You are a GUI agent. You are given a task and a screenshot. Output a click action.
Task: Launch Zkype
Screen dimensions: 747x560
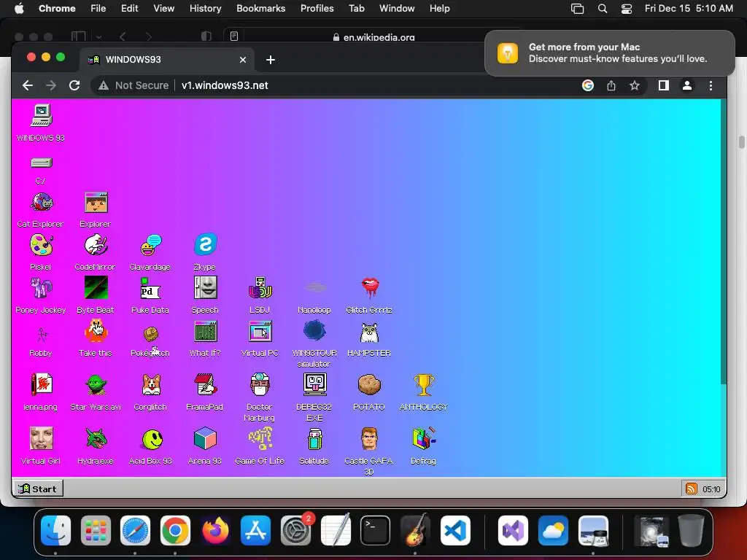(205, 245)
